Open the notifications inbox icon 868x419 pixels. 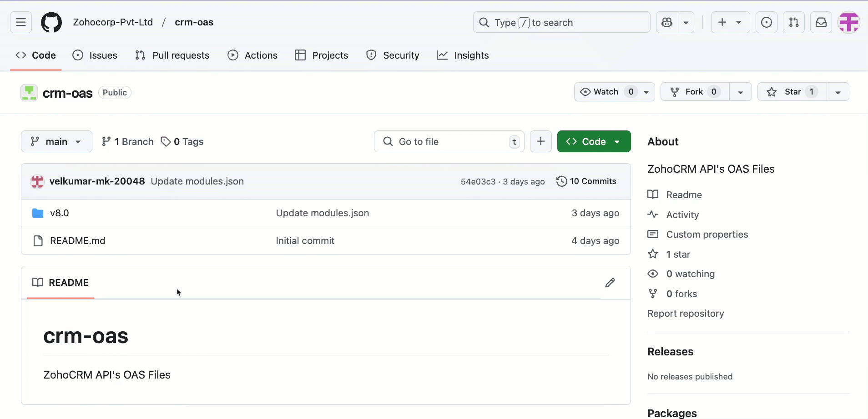821,22
